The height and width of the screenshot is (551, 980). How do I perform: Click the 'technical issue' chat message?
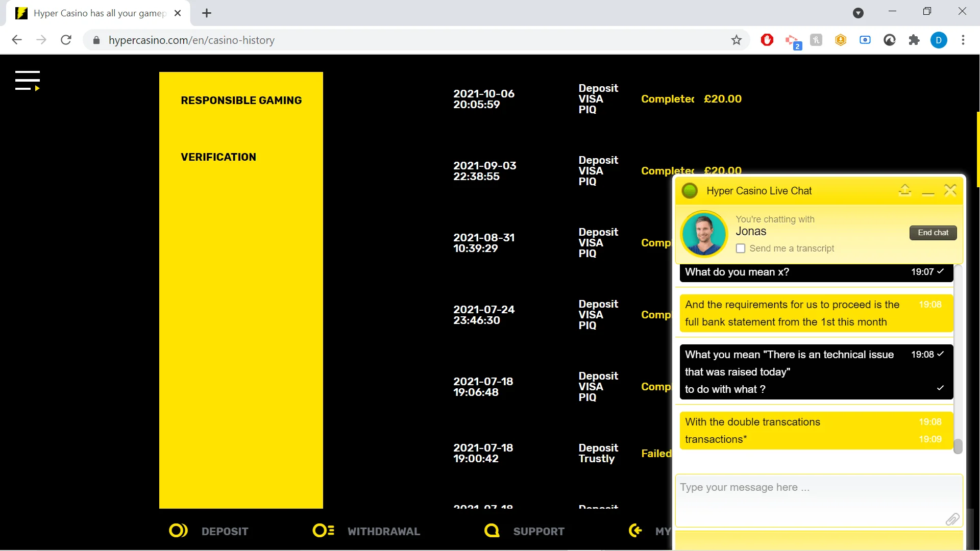click(816, 372)
